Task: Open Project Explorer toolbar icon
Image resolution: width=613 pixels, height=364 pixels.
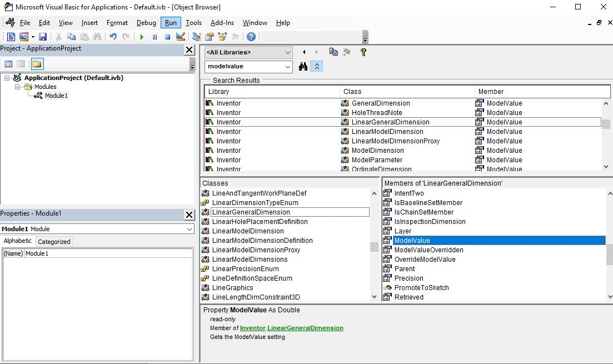Action: [197, 37]
